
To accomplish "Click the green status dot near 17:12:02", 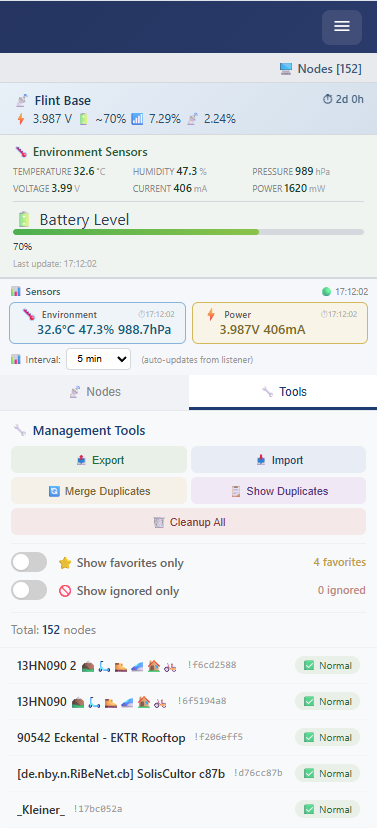I will (326, 291).
